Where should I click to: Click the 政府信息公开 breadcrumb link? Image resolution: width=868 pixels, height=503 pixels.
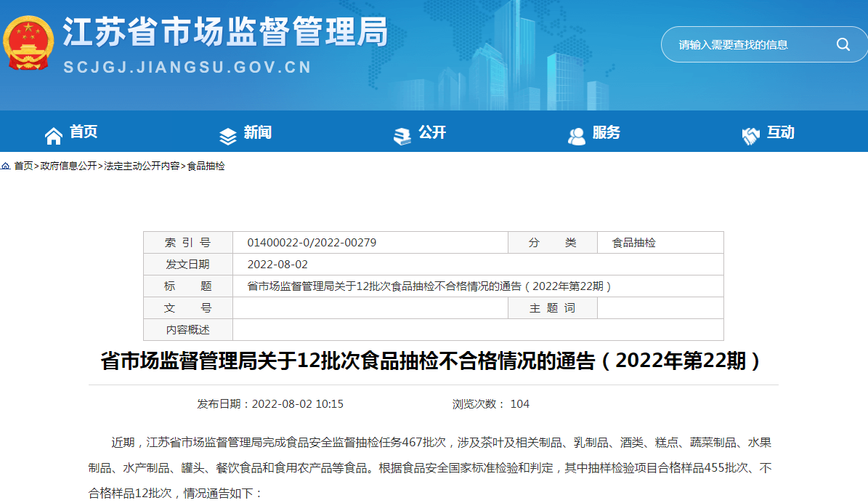69,166
